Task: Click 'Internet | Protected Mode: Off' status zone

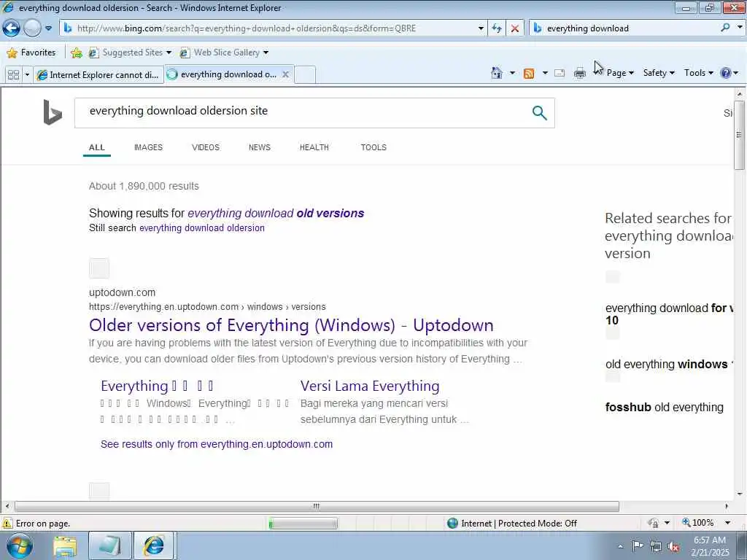Action: pyautogui.click(x=512, y=524)
